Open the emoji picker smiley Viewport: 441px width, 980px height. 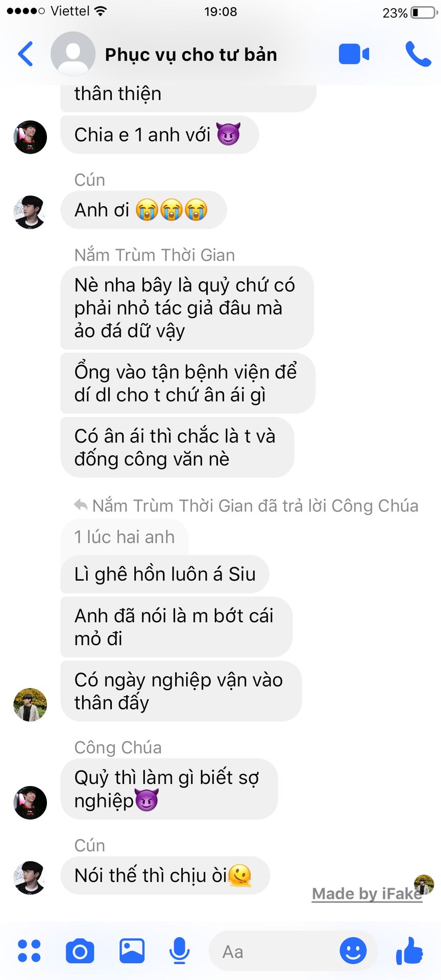[x=353, y=951]
